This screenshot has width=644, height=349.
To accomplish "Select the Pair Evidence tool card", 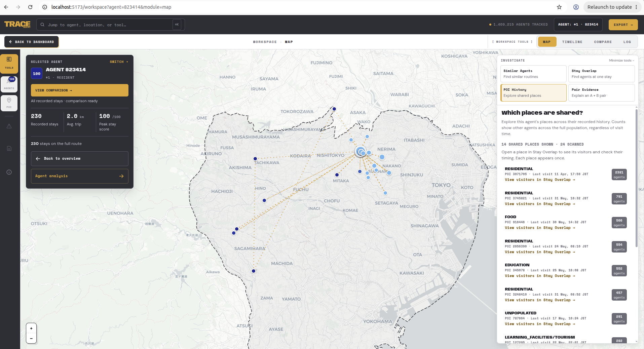I will click(601, 92).
